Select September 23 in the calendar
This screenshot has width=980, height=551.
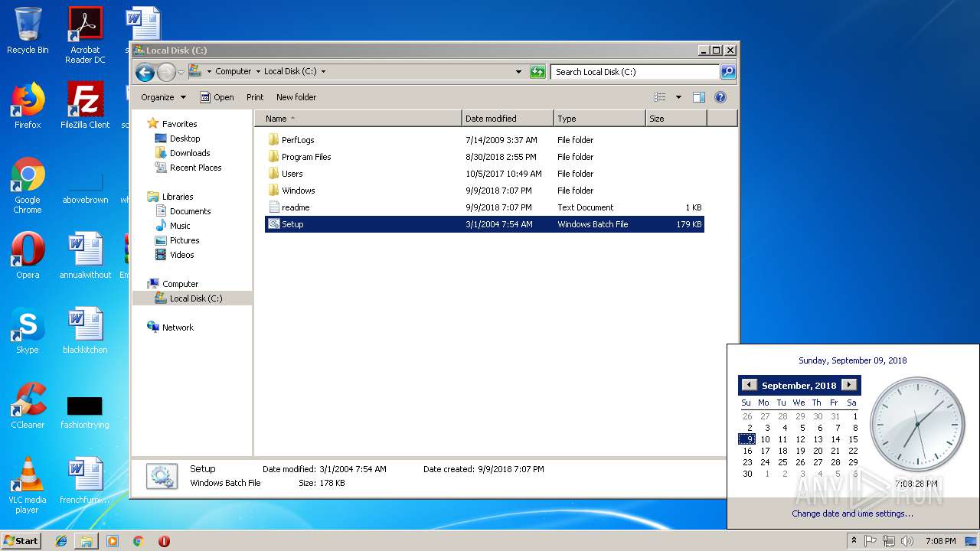point(747,462)
